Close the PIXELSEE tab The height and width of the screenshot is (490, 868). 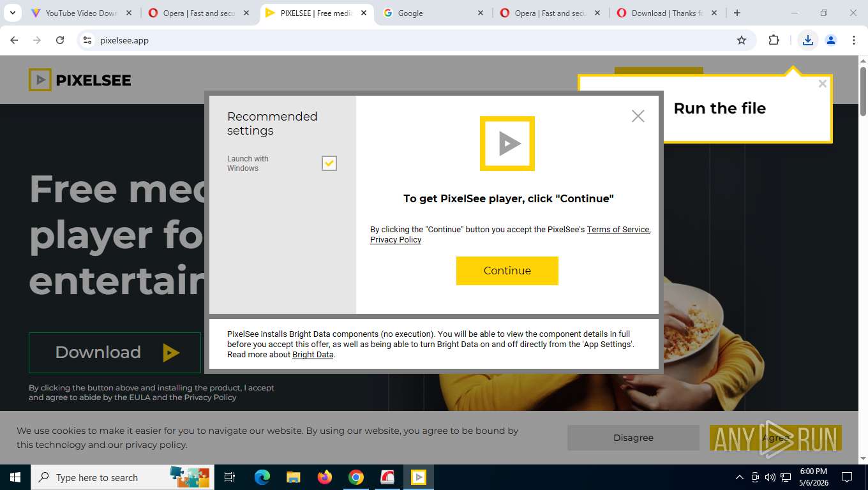(364, 13)
